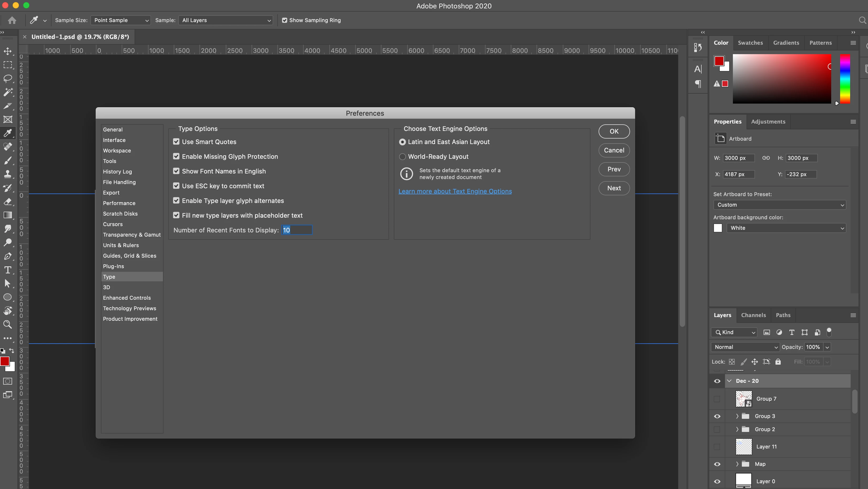Select the Magic Wand tool
The width and height of the screenshot is (868, 489).
(7, 92)
